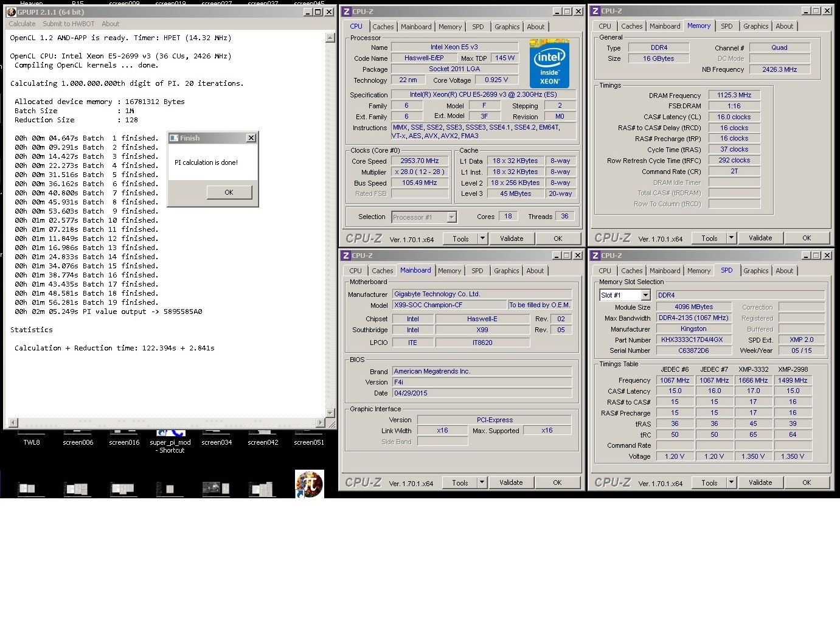
Task: Click the CAS# Latency value 16.0 clocks
Action: point(734,117)
